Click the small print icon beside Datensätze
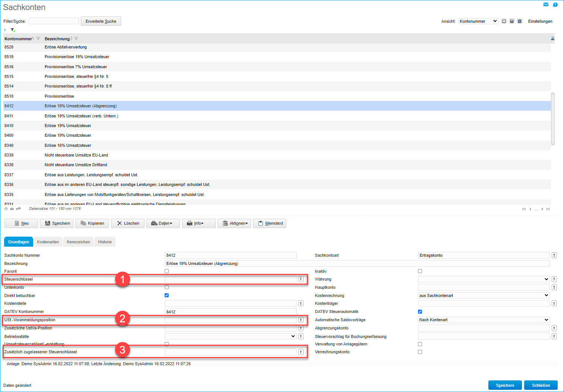The width and height of the screenshot is (564, 392). [12, 209]
